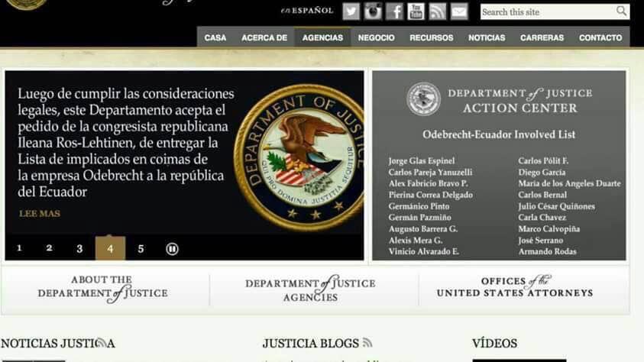This screenshot has height=362, width=644.
Task: Click the name 'Carlos Pareja Yanuzelli'
Action: point(430,173)
